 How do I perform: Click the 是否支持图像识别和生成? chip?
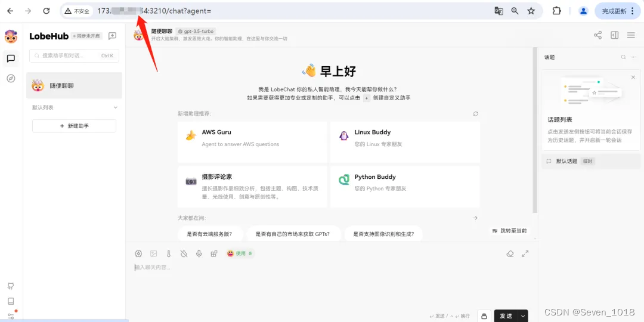tap(383, 234)
